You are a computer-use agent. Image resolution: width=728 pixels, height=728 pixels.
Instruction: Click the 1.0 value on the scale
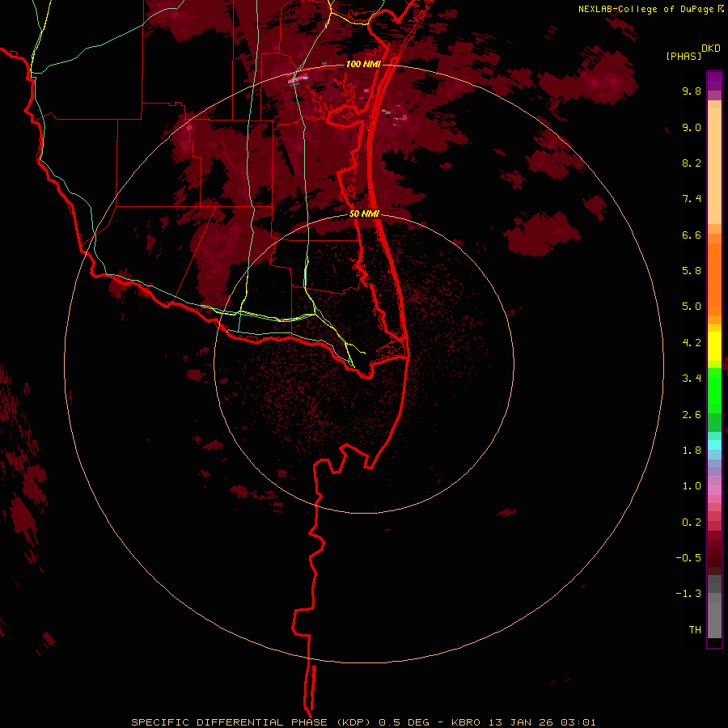click(692, 486)
